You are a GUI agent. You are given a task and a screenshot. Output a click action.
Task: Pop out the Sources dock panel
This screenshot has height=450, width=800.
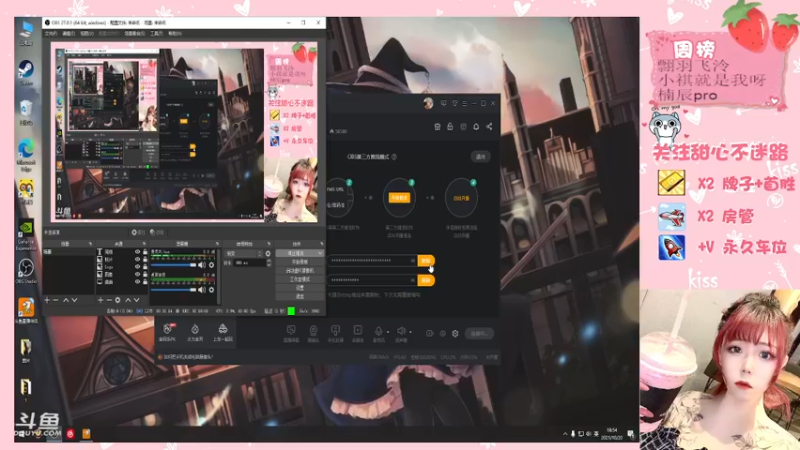pos(144,243)
